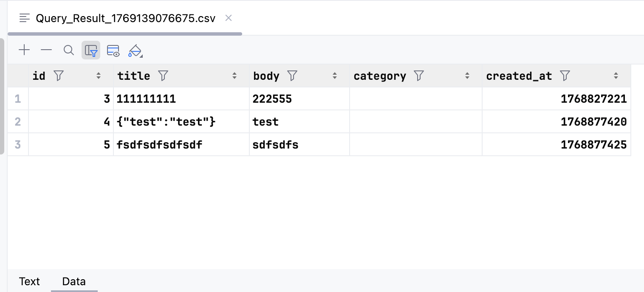Sort by created_at column arrows
Viewport: 644px width, 292px height.
[616, 76]
